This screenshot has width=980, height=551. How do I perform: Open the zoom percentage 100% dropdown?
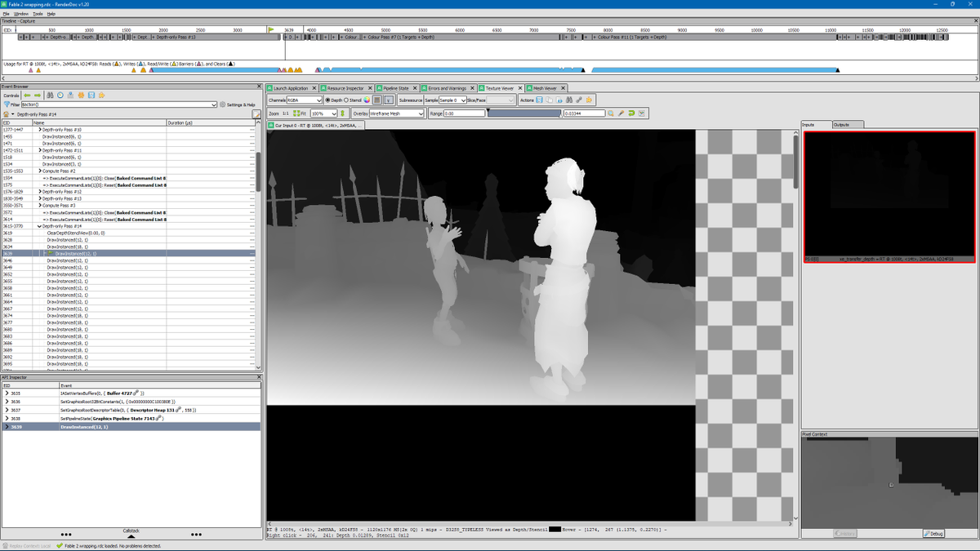coord(323,113)
